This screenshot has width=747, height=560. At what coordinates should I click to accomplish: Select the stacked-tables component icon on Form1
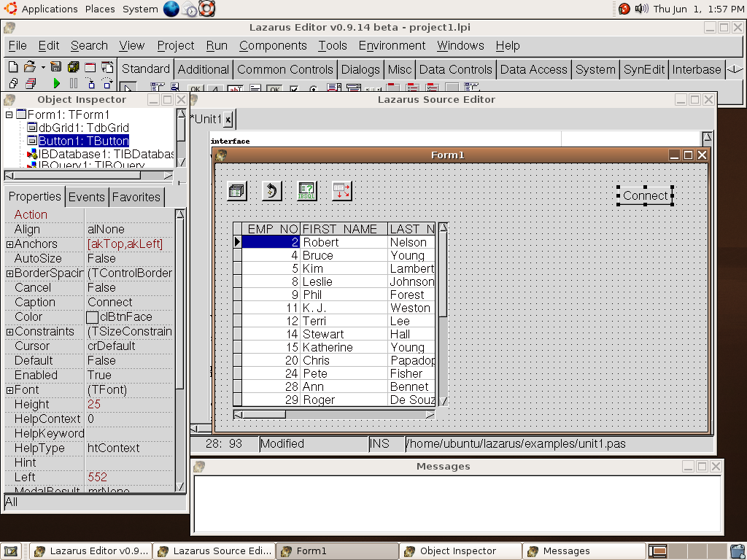coord(237,191)
